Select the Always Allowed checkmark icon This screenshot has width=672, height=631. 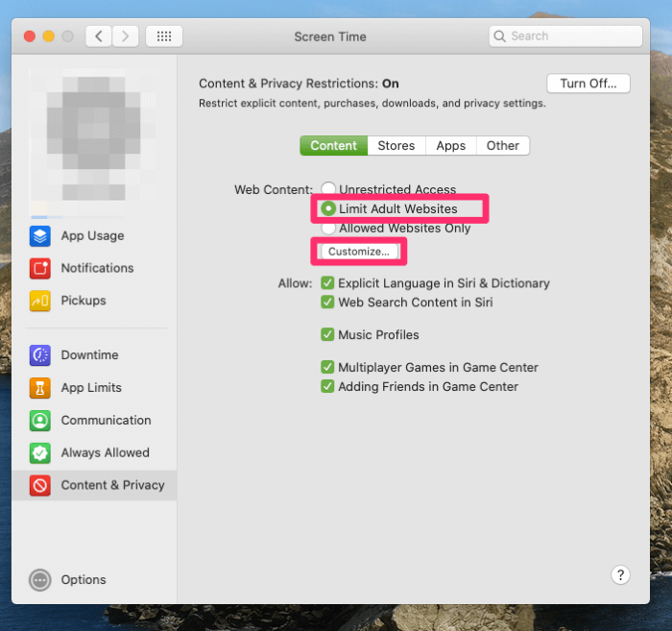coord(40,452)
